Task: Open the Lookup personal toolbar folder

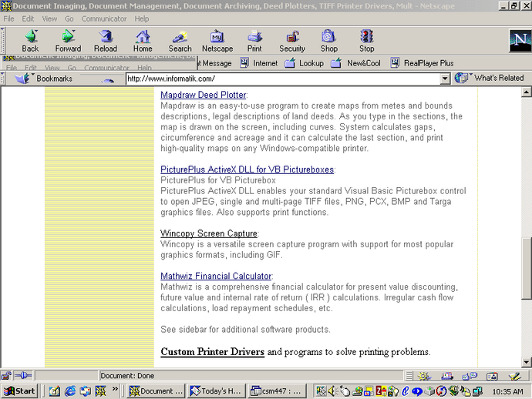Action: 305,63
